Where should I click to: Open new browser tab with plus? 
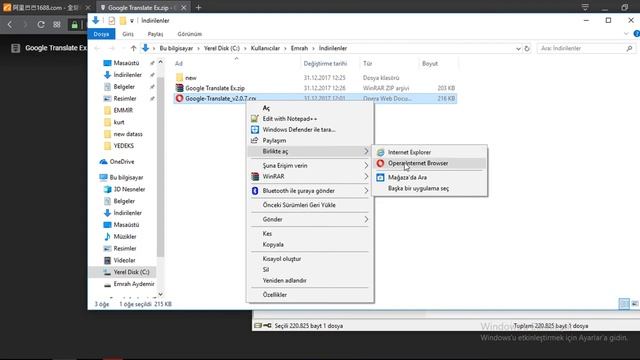(198, 7)
